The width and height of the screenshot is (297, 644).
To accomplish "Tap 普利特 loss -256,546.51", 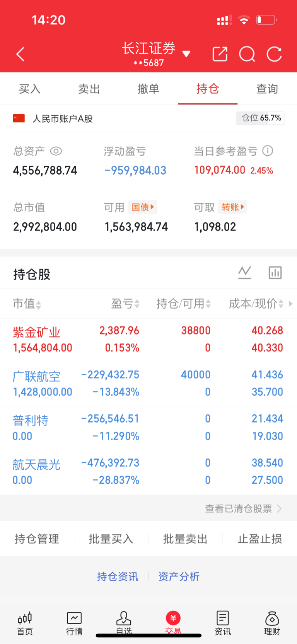I will pyautogui.click(x=110, y=419).
